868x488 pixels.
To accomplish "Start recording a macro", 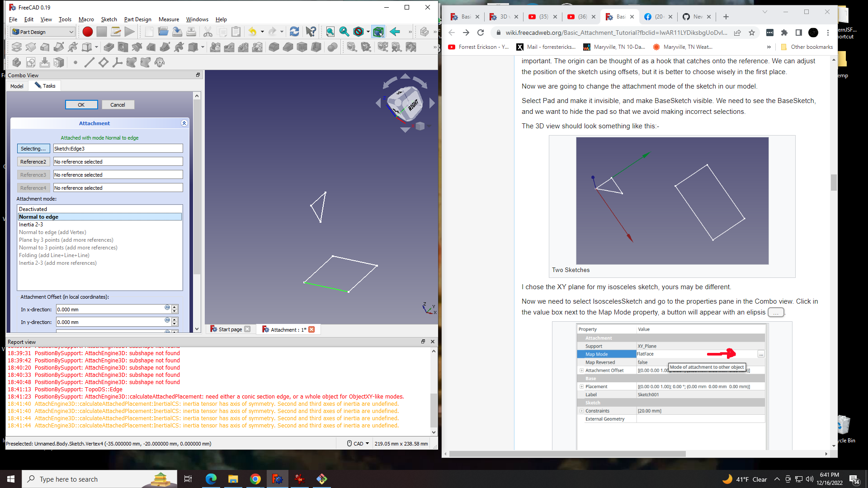I will [88, 32].
